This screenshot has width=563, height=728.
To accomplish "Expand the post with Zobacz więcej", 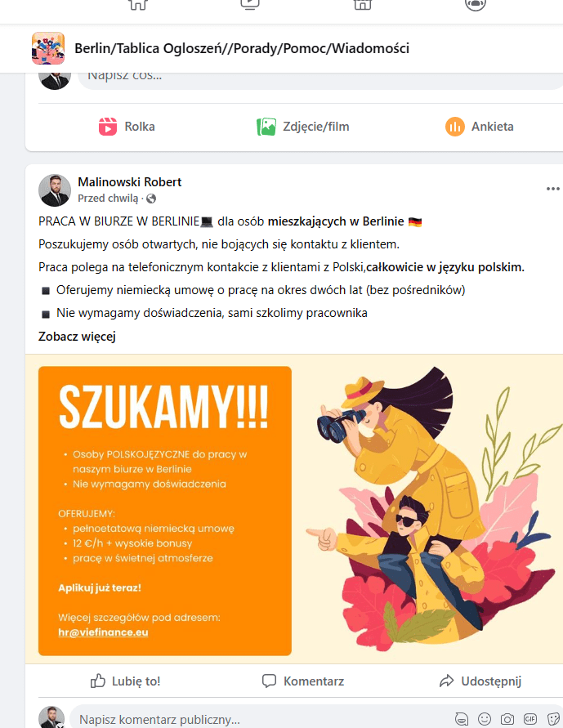I will tap(77, 336).
